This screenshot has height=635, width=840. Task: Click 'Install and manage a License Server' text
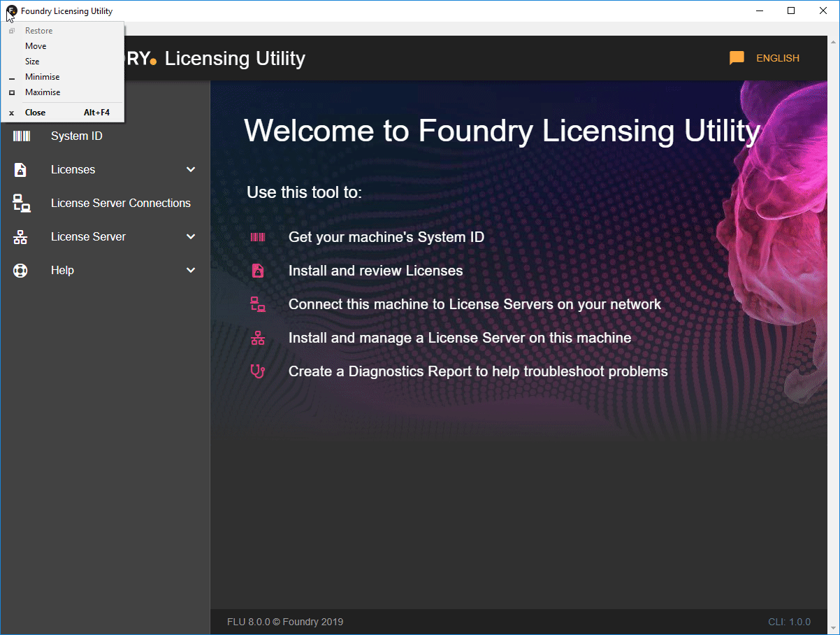[x=460, y=338]
